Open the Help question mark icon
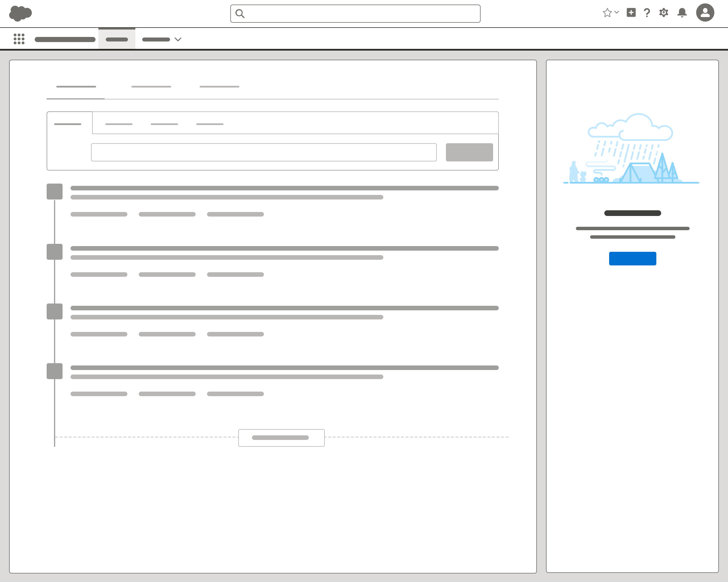The width and height of the screenshot is (728, 582). coord(647,13)
